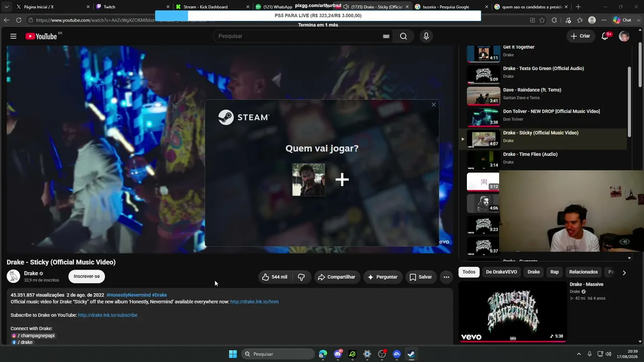Select the existing Steam profile avatar
The height and width of the screenshot is (362, 644).
click(308, 179)
